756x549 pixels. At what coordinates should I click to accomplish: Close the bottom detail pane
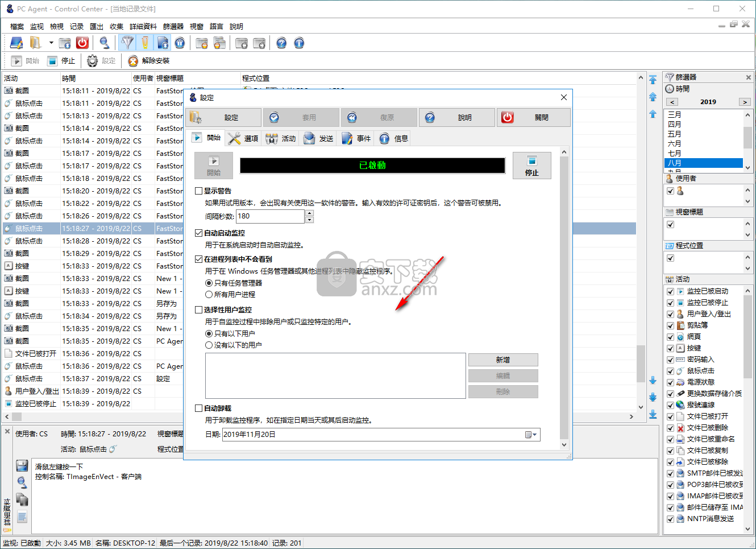7,431
